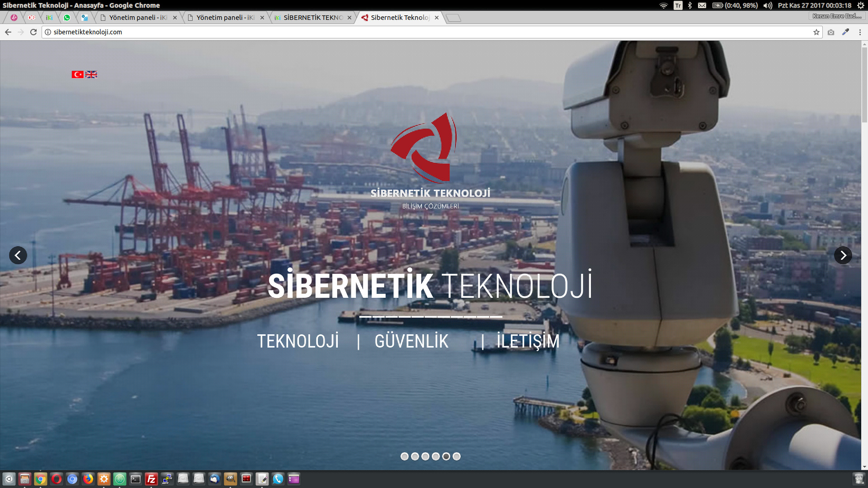Show previous slide with left arrow

tap(18, 255)
